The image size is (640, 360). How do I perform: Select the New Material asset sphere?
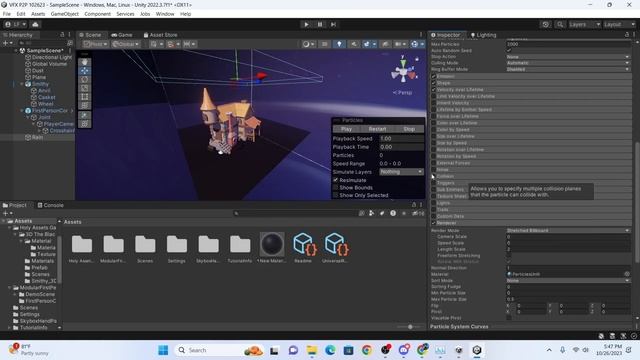(271, 248)
